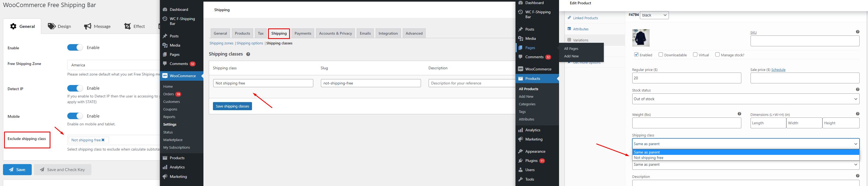Open the Emails tab

(x=365, y=33)
